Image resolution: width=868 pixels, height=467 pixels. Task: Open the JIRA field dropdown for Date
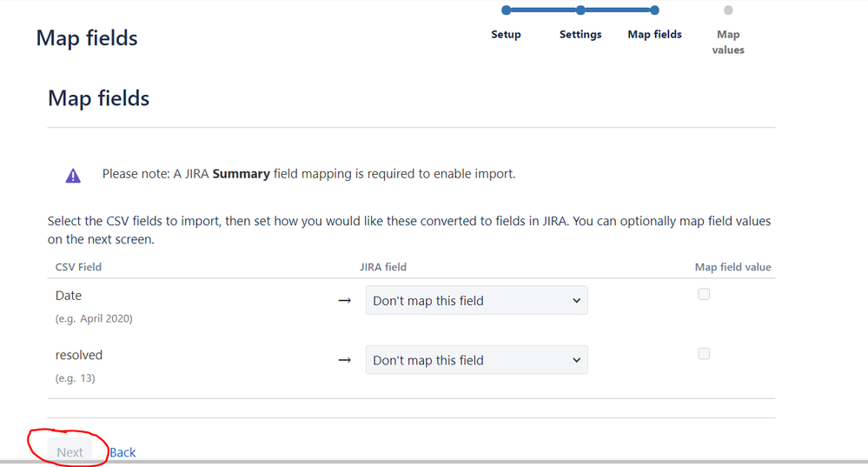coord(476,301)
